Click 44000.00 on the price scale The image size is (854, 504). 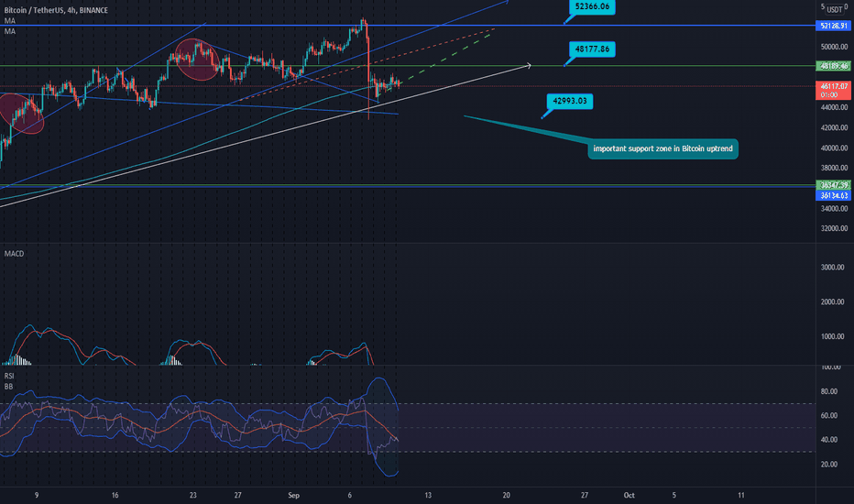tap(835, 107)
